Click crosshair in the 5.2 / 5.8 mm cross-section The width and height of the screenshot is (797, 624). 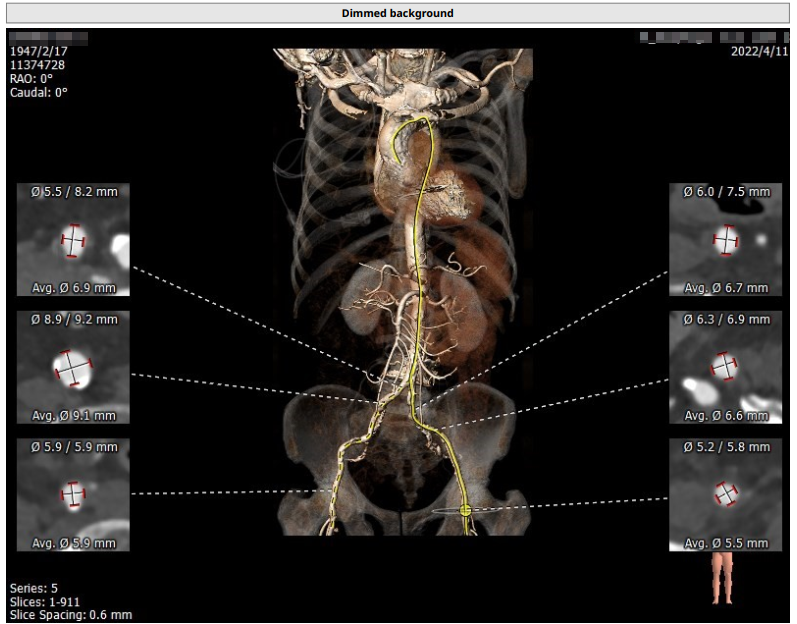(x=725, y=493)
